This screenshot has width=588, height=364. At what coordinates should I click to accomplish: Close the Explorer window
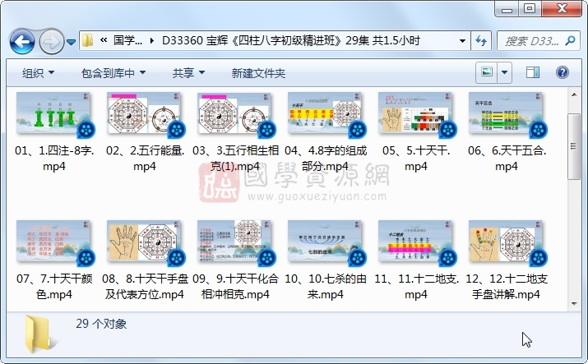pos(562,9)
